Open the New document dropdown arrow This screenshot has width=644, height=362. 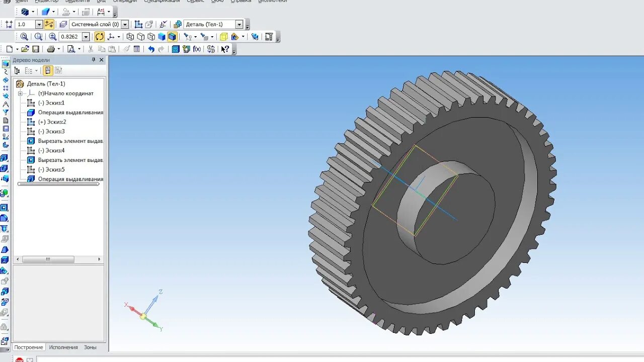pyautogui.click(x=17, y=49)
